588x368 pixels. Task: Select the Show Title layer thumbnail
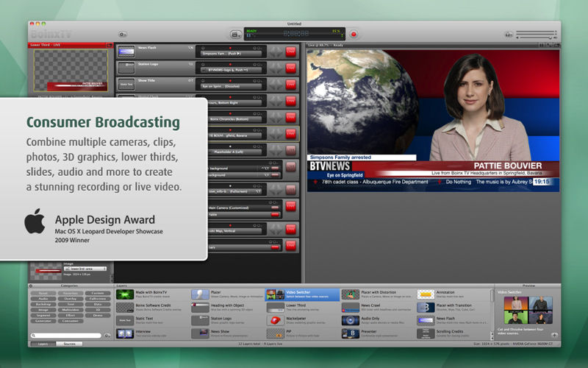click(126, 85)
